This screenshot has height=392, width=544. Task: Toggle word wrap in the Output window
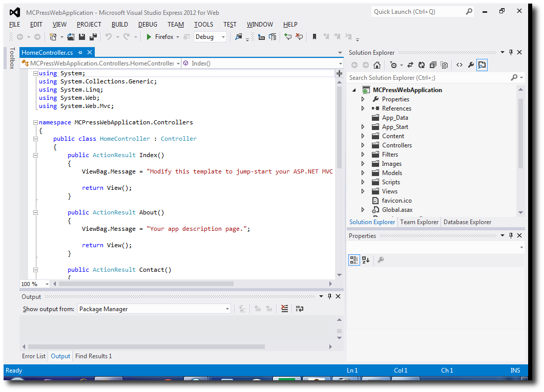coord(300,309)
